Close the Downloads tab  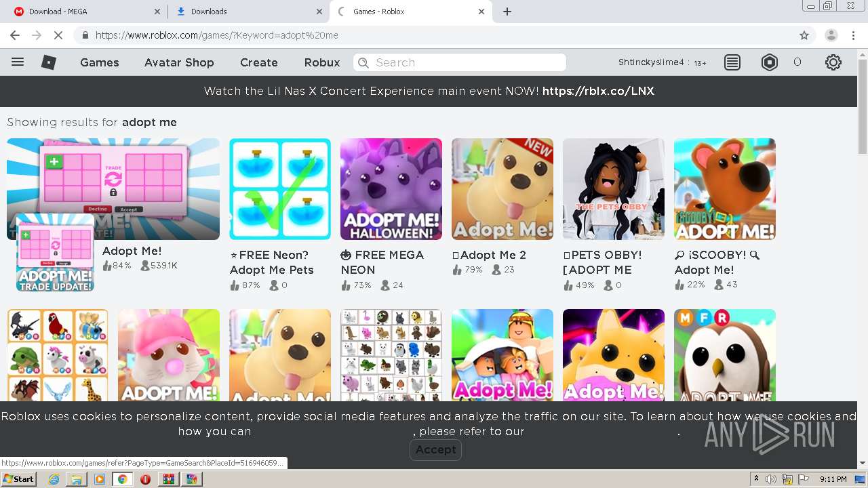319,12
